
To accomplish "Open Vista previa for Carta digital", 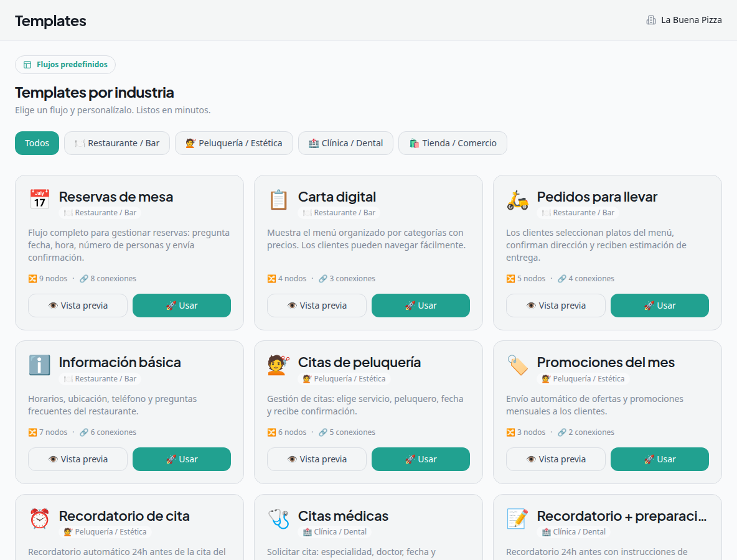I will point(316,306).
